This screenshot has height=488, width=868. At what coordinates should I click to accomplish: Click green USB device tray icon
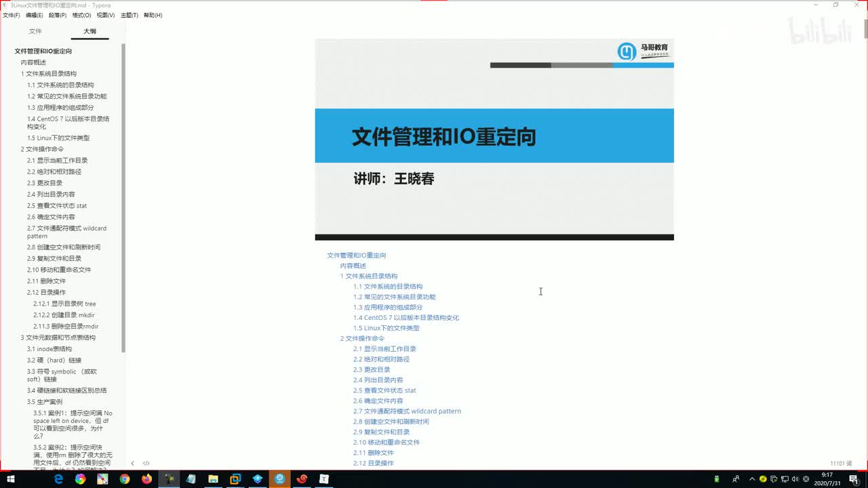pyautogui.click(x=717, y=479)
